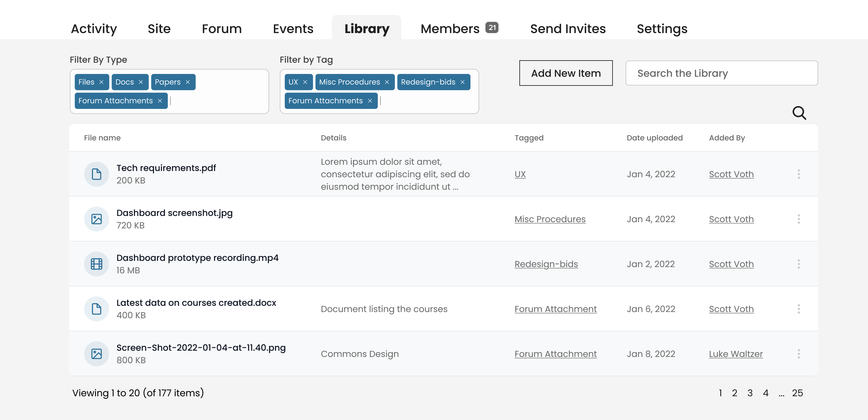This screenshot has width=868, height=420.
Task: Jump to page 25 of library items
Action: click(x=797, y=393)
